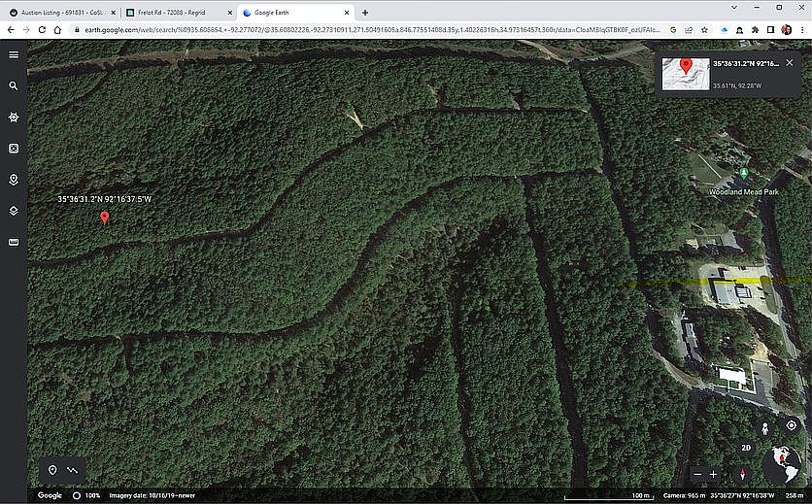Click the 35°36'27"N 92°16'38"W status coordinates
Screen dimensions: 812x504
click(743, 495)
